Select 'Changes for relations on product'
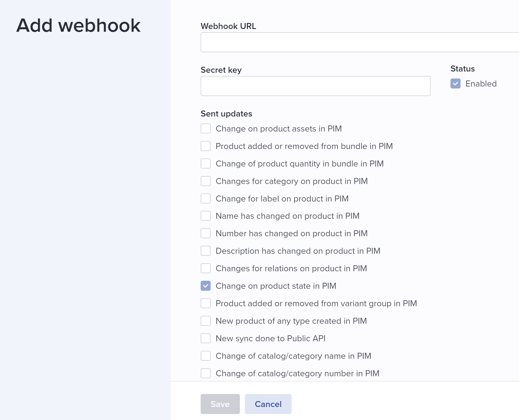The height and width of the screenshot is (420, 519). (x=206, y=268)
